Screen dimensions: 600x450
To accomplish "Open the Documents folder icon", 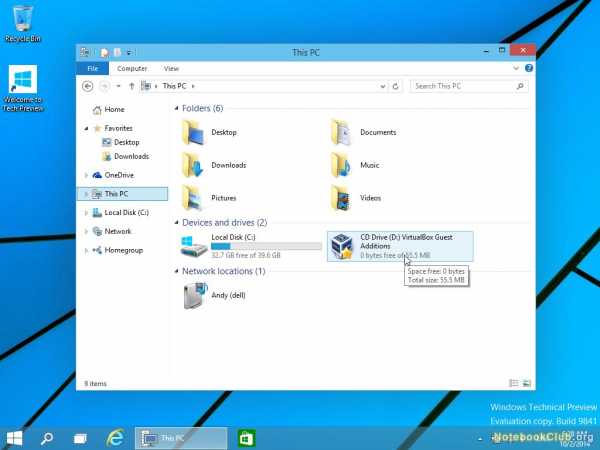I will coord(342,132).
